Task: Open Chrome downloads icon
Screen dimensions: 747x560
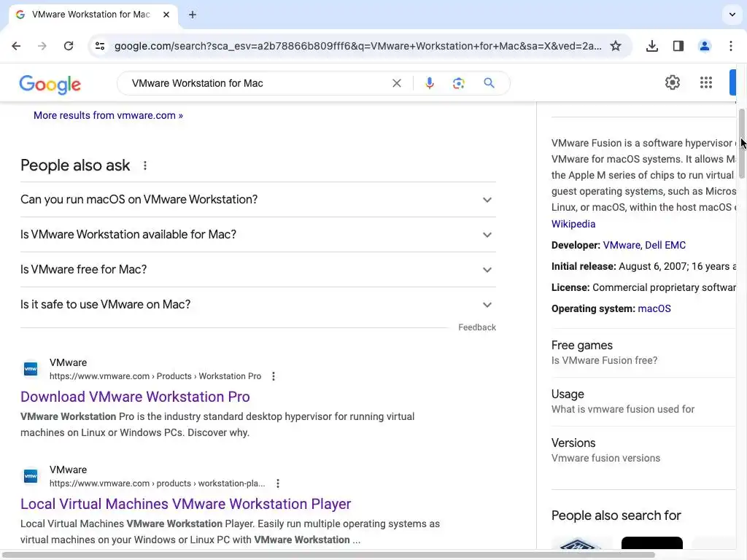Action: click(x=651, y=46)
